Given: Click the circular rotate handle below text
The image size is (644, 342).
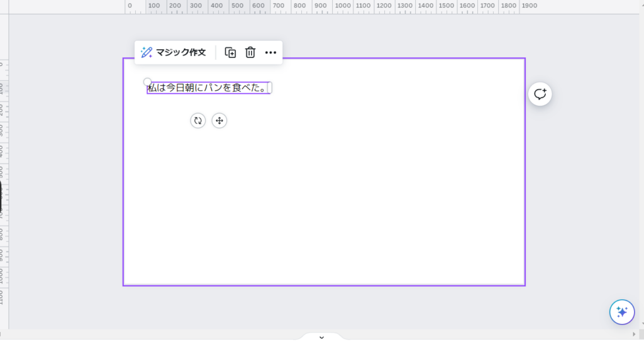Looking at the screenshot, I should 197,121.
